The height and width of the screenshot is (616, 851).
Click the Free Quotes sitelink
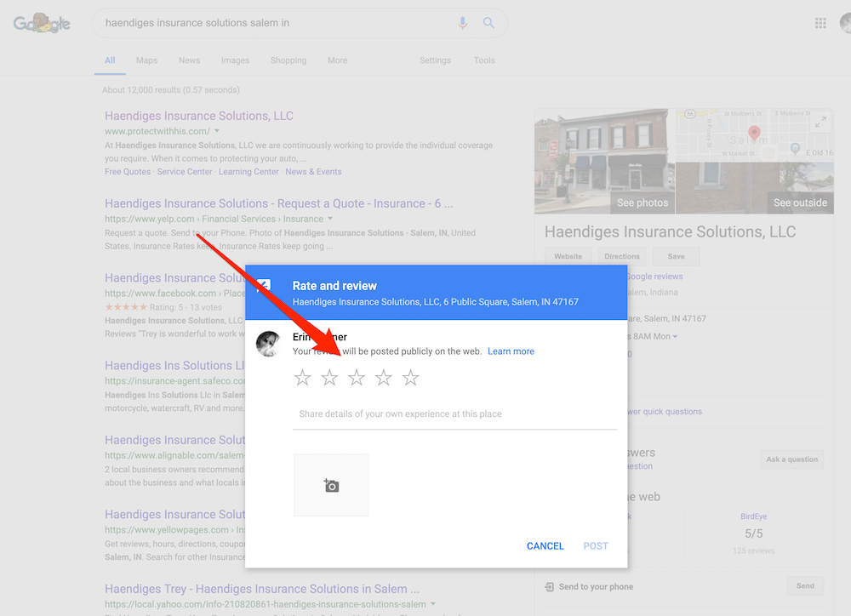pyautogui.click(x=128, y=172)
